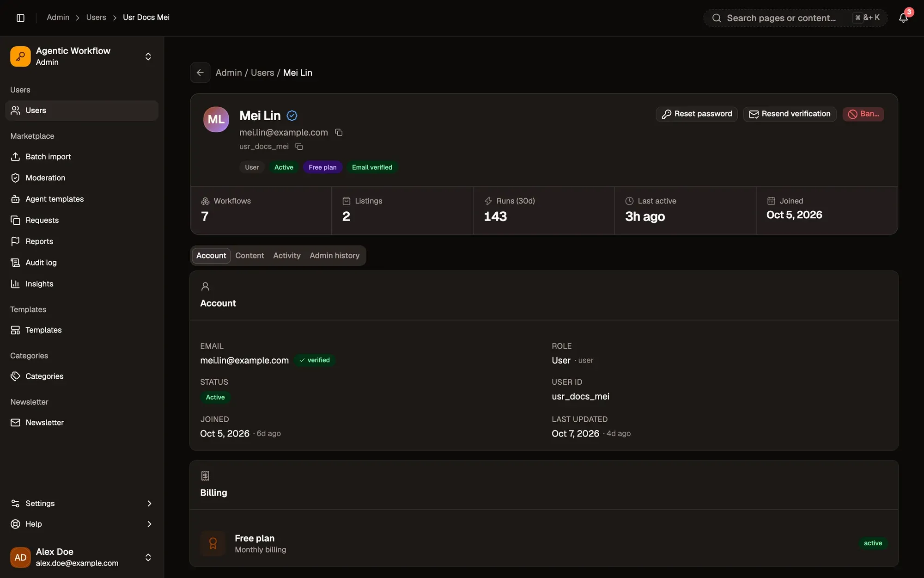
Task: Switch to the Activity tab
Action: (286, 256)
